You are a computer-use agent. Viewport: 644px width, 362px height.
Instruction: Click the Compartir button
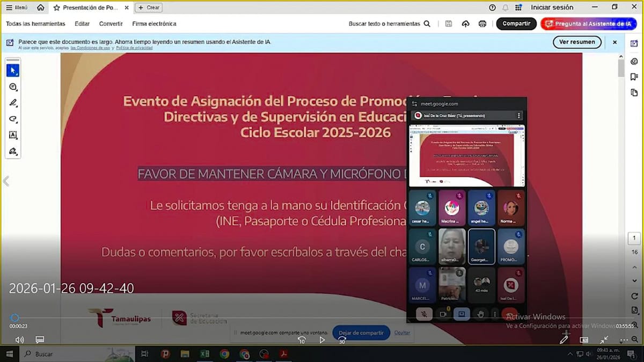click(x=516, y=24)
